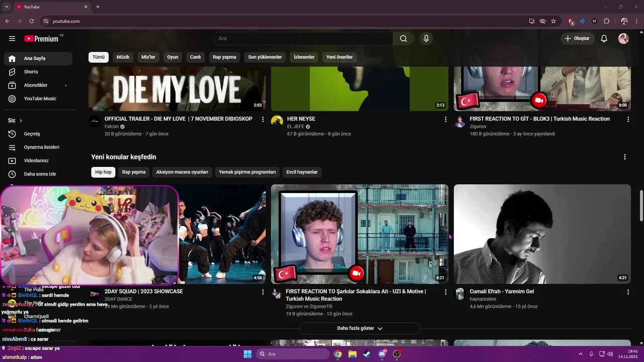The height and width of the screenshot is (362, 644).
Task: Select the Yeni öneriler filter chip
Action: coord(339,57)
